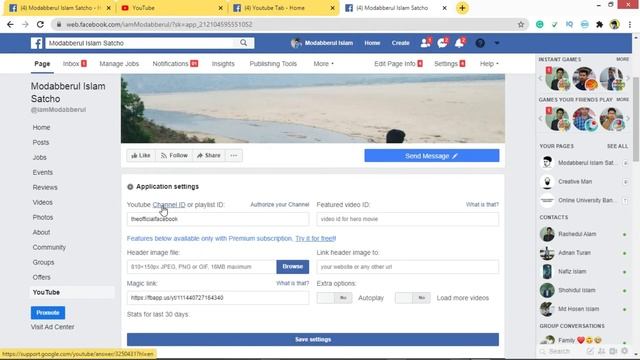Open the Inbox tab
Screen dimensions: 640x360
click(75, 64)
